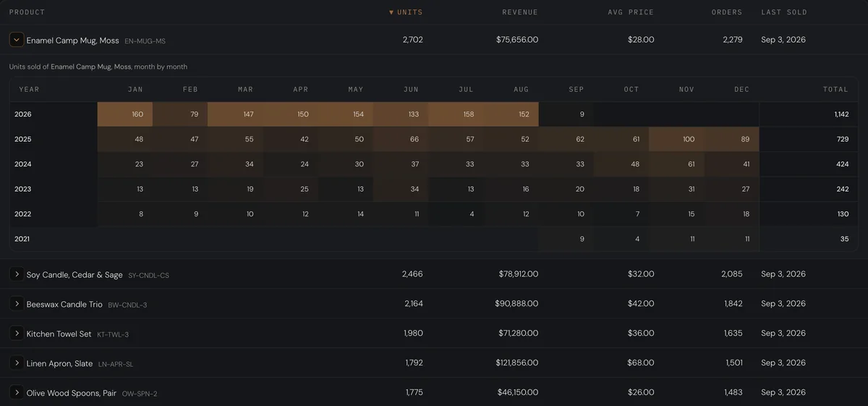The image size is (868, 406).
Task: Click the June 2023 cell showing 34
Action: click(401, 189)
